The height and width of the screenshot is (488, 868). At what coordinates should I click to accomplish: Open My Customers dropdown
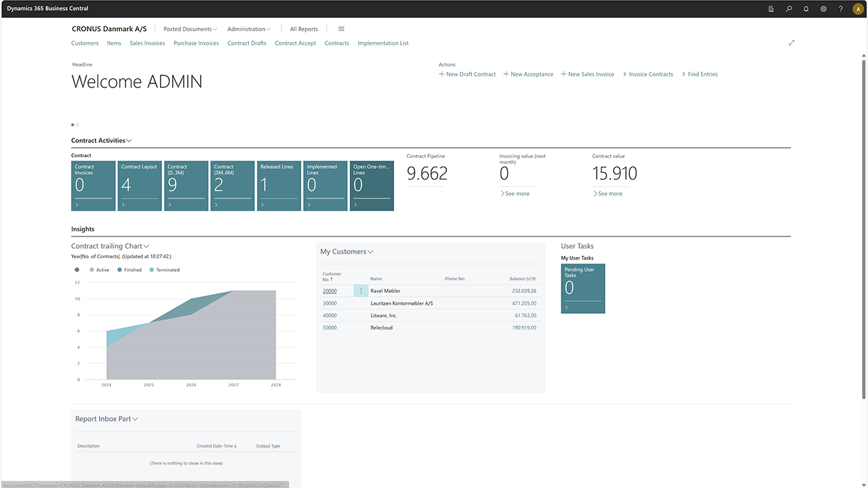[347, 251]
